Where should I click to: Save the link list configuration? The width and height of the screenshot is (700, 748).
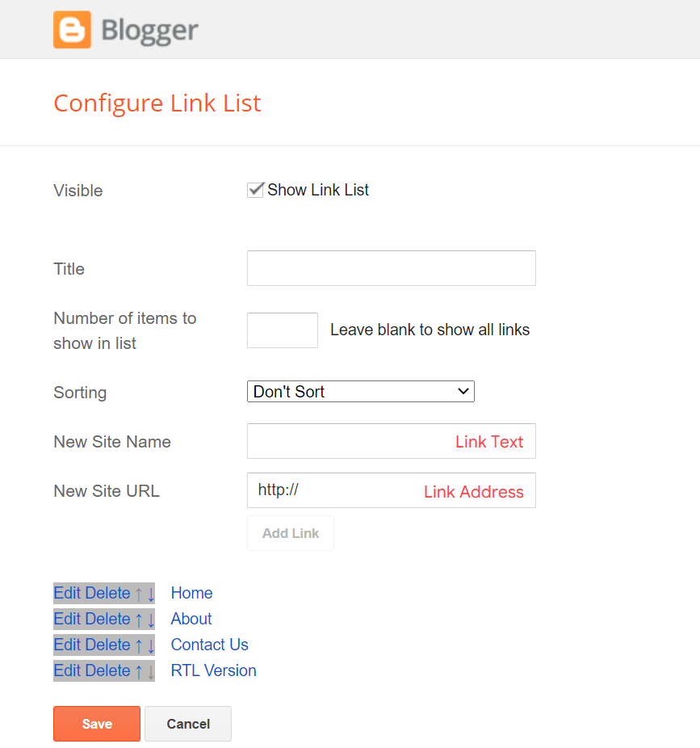(97, 724)
